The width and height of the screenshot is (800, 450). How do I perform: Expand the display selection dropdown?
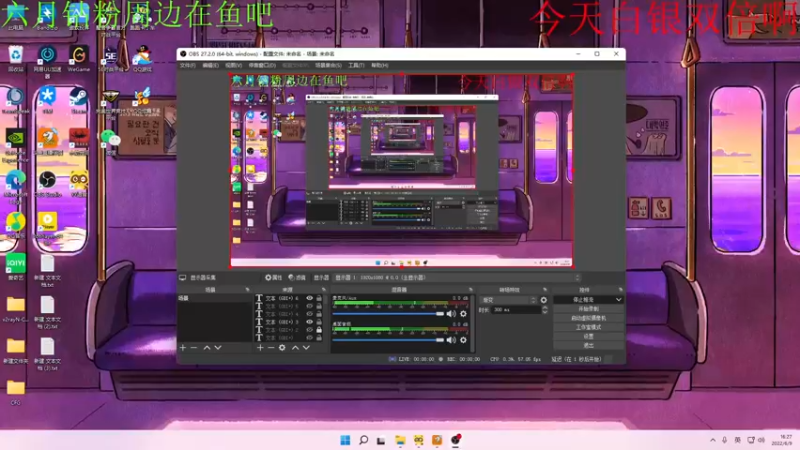point(458,278)
